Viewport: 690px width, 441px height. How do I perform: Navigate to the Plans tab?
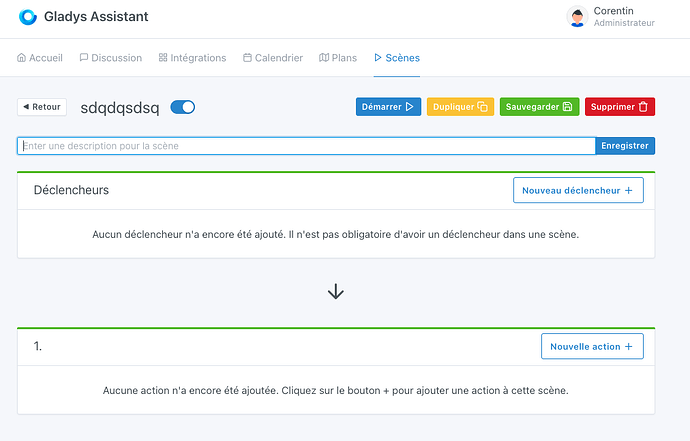click(x=337, y=58)
